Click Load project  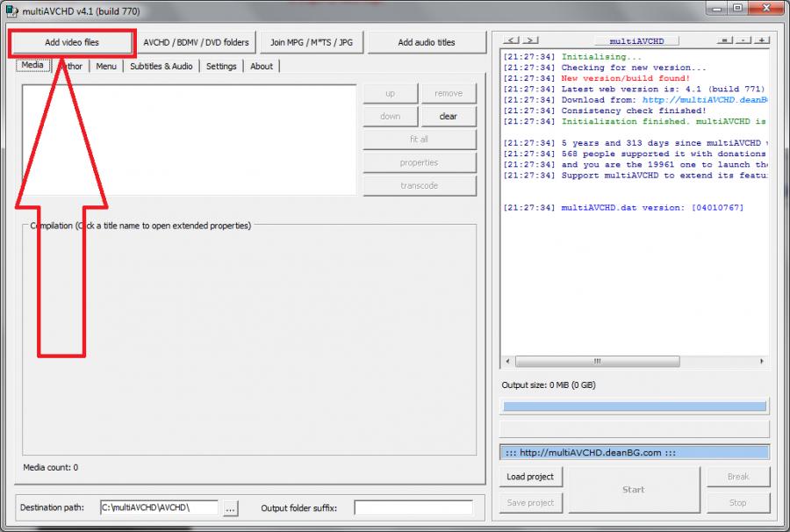point(530,477)
